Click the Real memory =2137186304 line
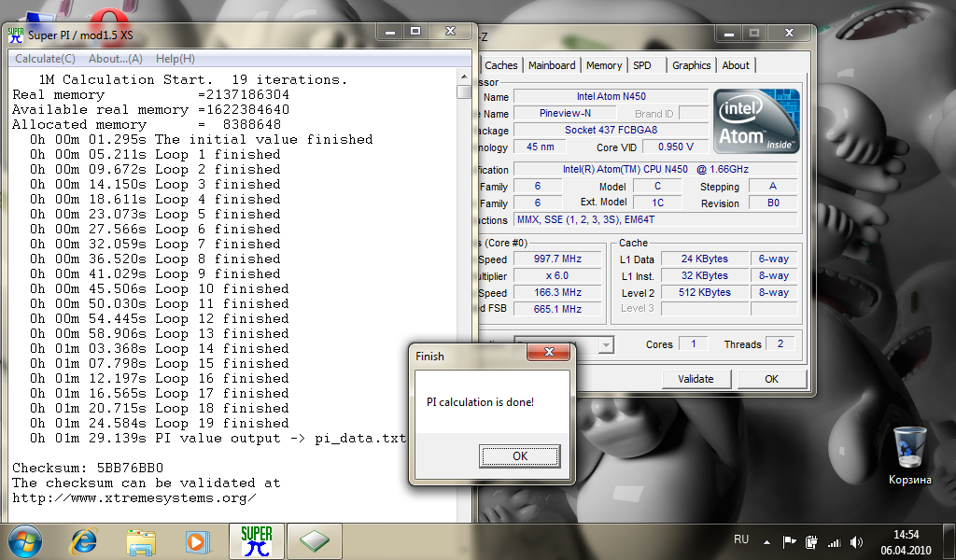The image size is (956, 560). click(x=150, y=94)
